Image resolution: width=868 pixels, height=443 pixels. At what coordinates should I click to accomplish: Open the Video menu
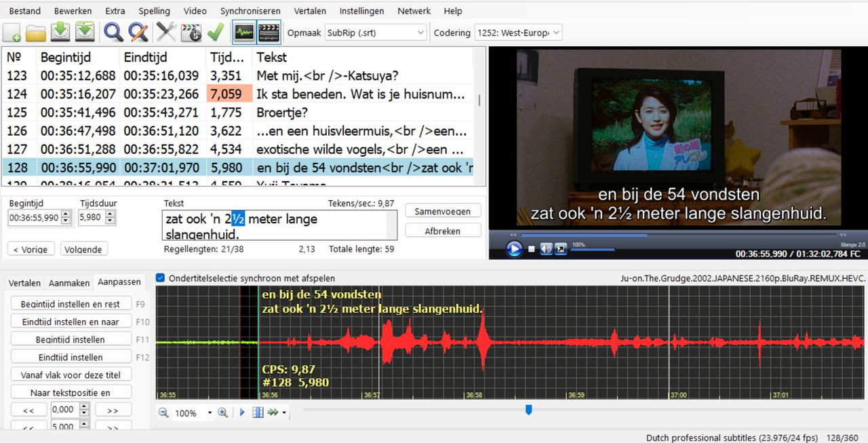(195, 11)
